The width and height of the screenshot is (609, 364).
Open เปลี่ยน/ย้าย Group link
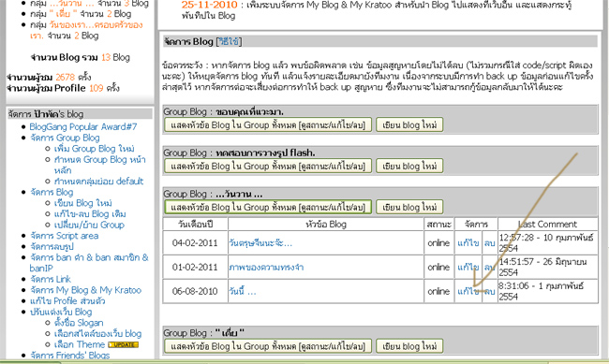89,225
